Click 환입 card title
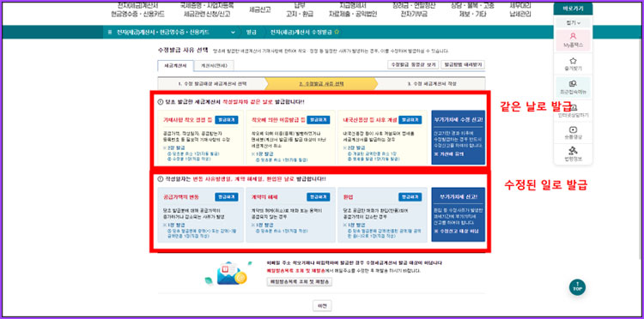The height and width of the screenshot is (319, 644). (x=348, y=197)
